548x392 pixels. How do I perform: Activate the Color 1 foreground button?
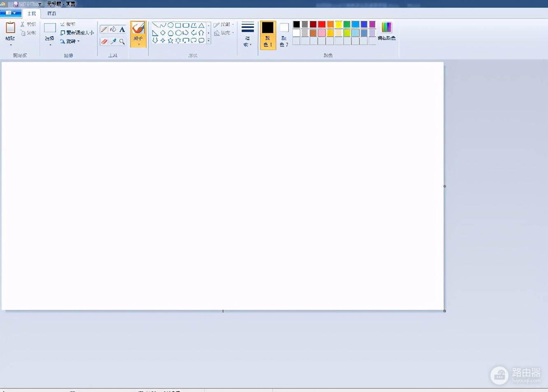click(x=268, y=35)
